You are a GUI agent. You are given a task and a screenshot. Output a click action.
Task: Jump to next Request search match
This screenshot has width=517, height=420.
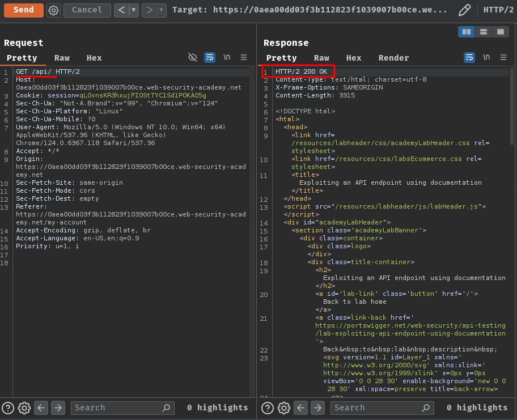pos(58,408)
